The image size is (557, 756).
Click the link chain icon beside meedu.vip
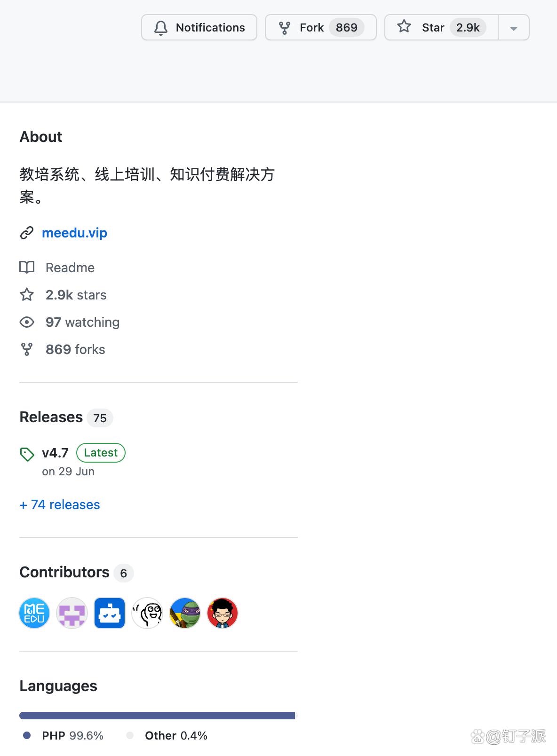click(x=27, y=233)
